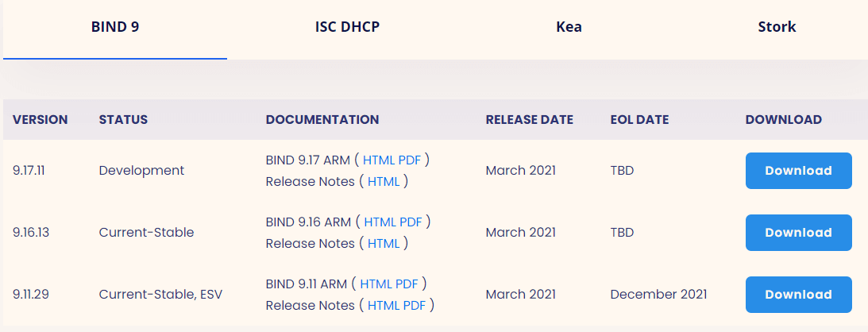Click the RELEASE DATE column header
The width and height of the screenshot is (868, 332).
(529, 119)
